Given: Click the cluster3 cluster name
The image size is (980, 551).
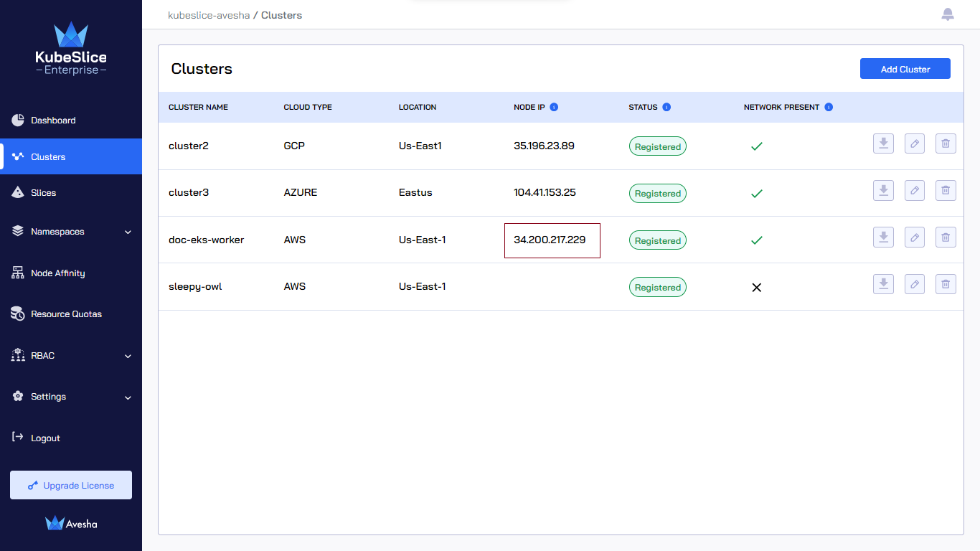Looking at the screenshot, I should click(189, 192).
